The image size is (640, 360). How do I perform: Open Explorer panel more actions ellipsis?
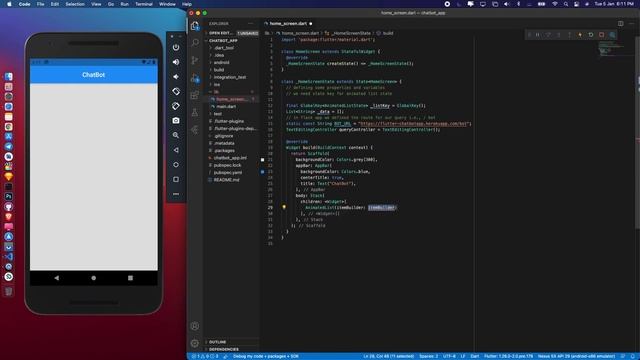click(x=250, y=24)
